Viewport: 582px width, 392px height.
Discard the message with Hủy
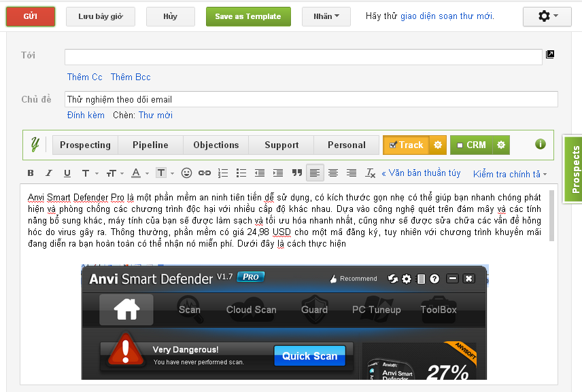[171, 16]
